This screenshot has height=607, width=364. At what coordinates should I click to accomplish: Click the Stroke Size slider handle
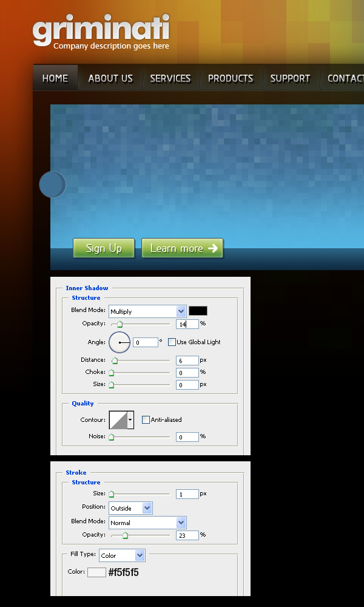112,494
